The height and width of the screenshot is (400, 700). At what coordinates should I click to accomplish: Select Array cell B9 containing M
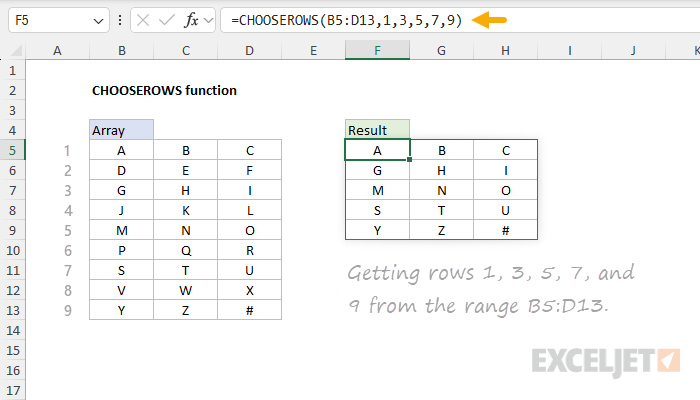point(121,230)
